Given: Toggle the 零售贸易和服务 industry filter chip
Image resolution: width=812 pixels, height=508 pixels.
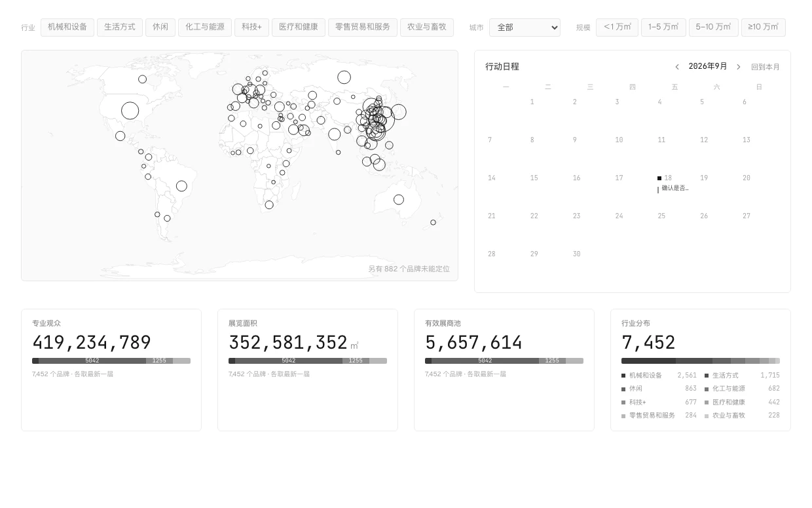Looking at the screenshot, I should [x=363, y=28].
